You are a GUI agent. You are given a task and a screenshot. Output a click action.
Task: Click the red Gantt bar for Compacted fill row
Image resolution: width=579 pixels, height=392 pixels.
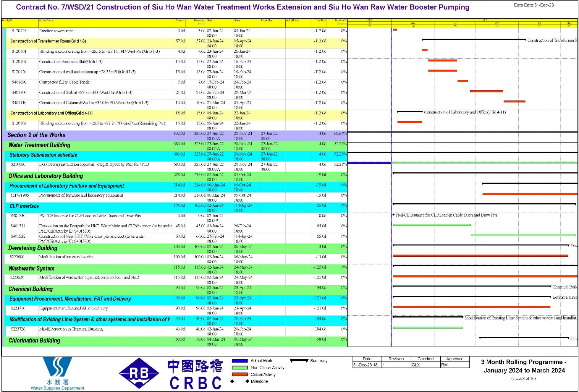(463, 81)
